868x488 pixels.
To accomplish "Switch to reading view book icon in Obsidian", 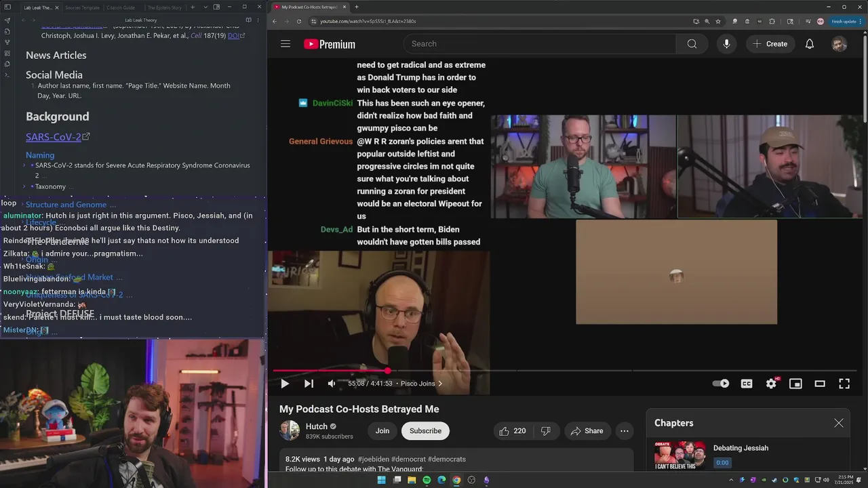I will (x=248, y=20).
